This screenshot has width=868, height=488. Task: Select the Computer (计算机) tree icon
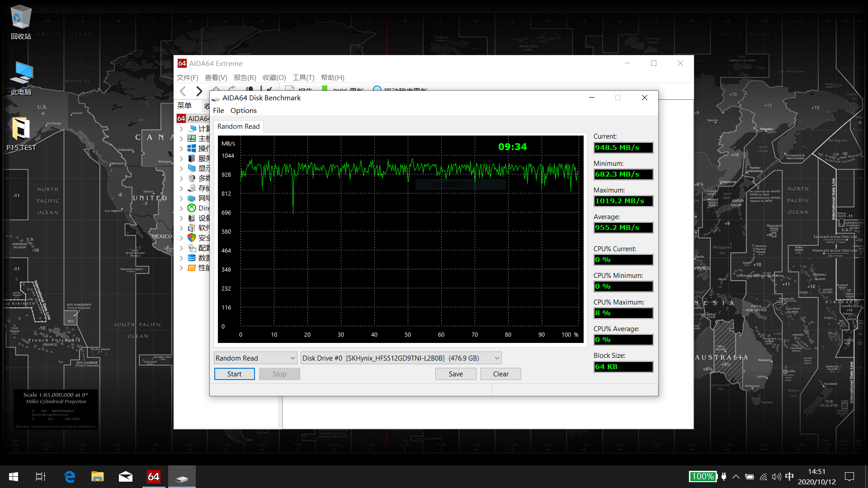192,129
